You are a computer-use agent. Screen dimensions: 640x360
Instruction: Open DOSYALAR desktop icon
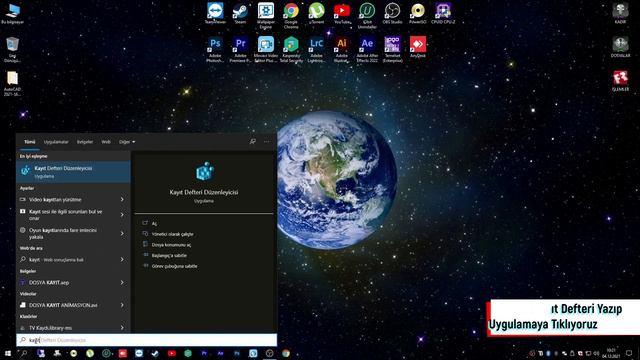[620, 47]
